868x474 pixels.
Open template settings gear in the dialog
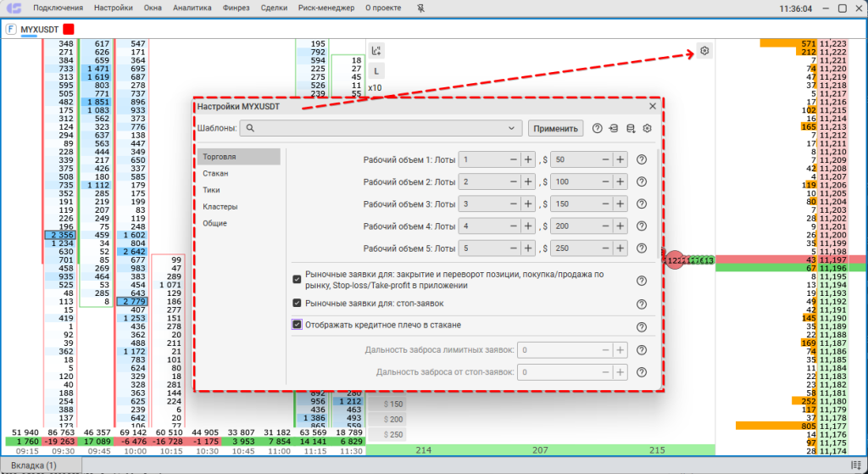point(647,129)
